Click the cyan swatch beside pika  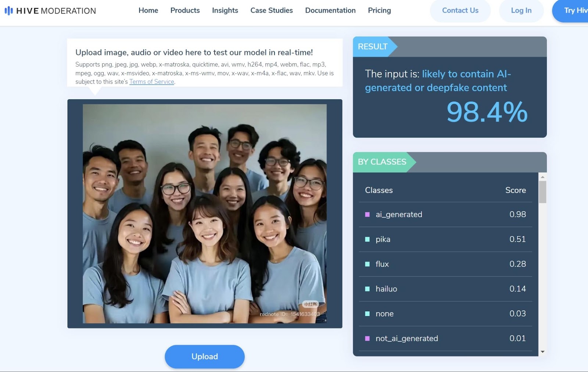click(367, 239)
